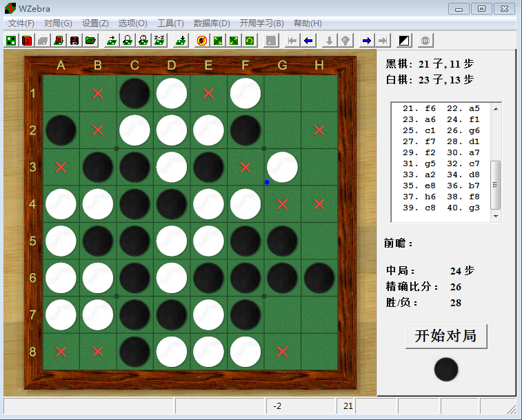Viewport: 522px width, 420px height.
Task: Open the 文件(F) menu
Action: 21,23
